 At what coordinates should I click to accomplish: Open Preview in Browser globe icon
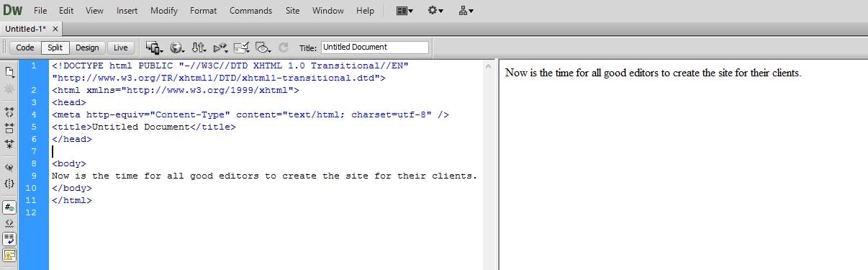[x=177, y=48]
